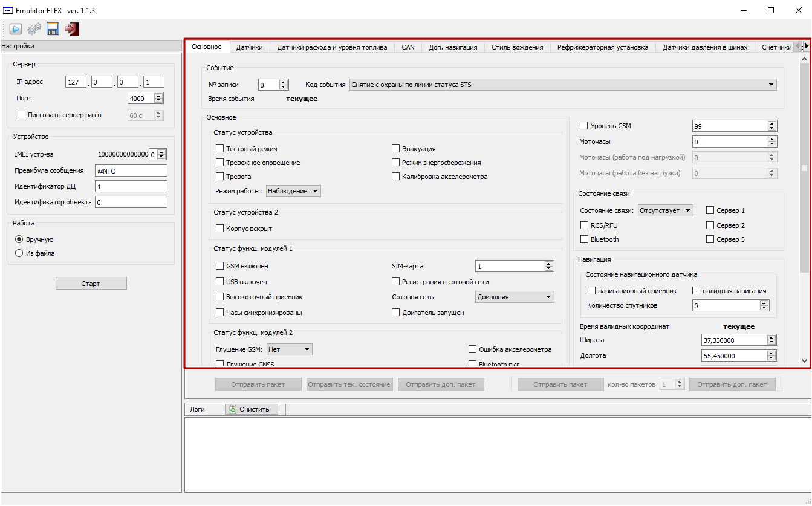Enable Тестовый режим checkbox
Image resolution: width=812 pixels, height=506 pixels.
click(220, 149)
